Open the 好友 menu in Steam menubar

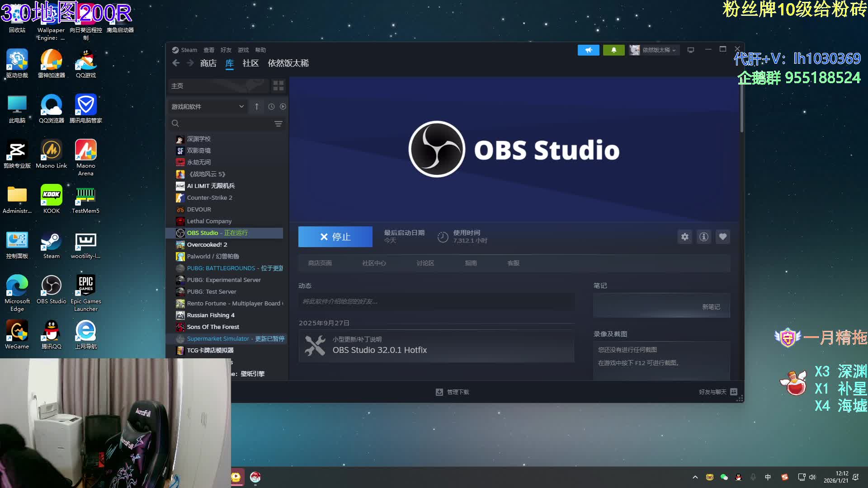click(226, 50)
